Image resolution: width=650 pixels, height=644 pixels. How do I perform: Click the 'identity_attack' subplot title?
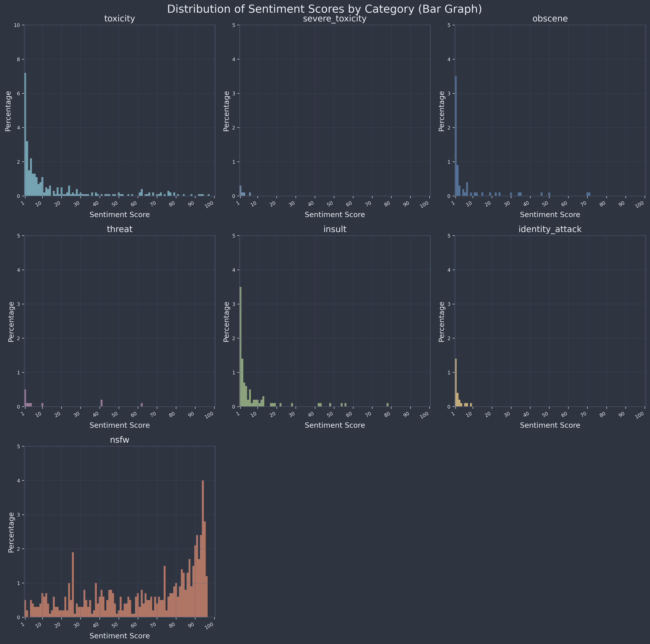550,230
